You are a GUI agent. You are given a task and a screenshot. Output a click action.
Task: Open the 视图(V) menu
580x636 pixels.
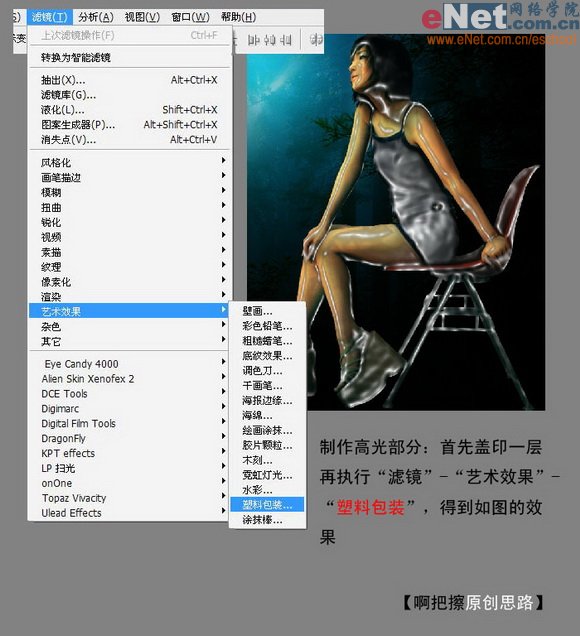(142, 17)
